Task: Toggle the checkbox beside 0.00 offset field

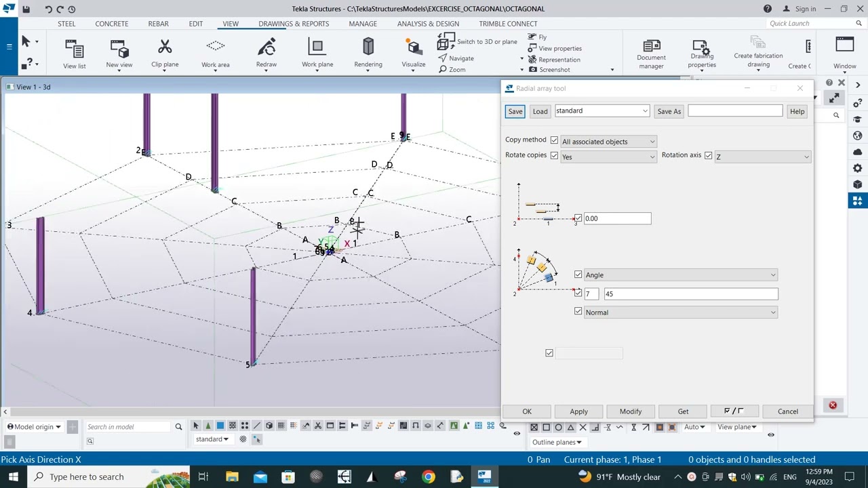Action: [x=578, y=218]
